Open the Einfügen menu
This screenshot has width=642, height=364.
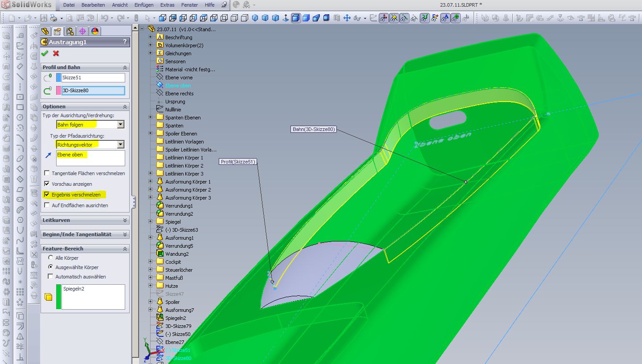[x=143, y=5]
